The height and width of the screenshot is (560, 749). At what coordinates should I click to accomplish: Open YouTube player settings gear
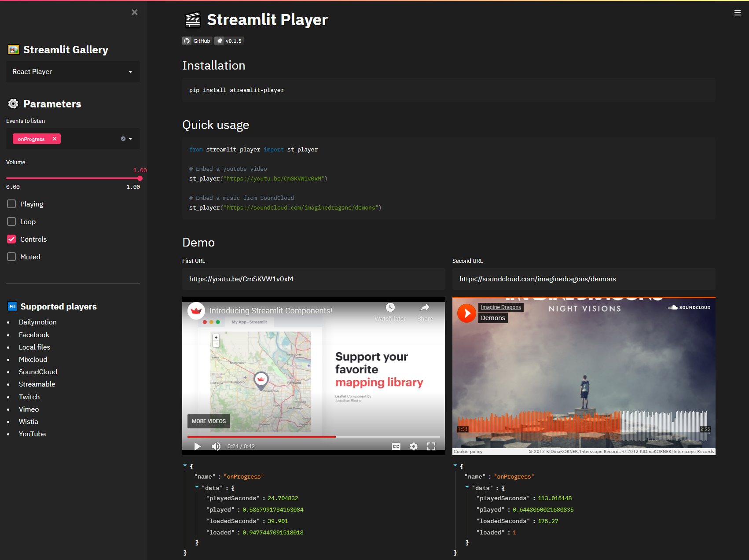click(414, 446)
